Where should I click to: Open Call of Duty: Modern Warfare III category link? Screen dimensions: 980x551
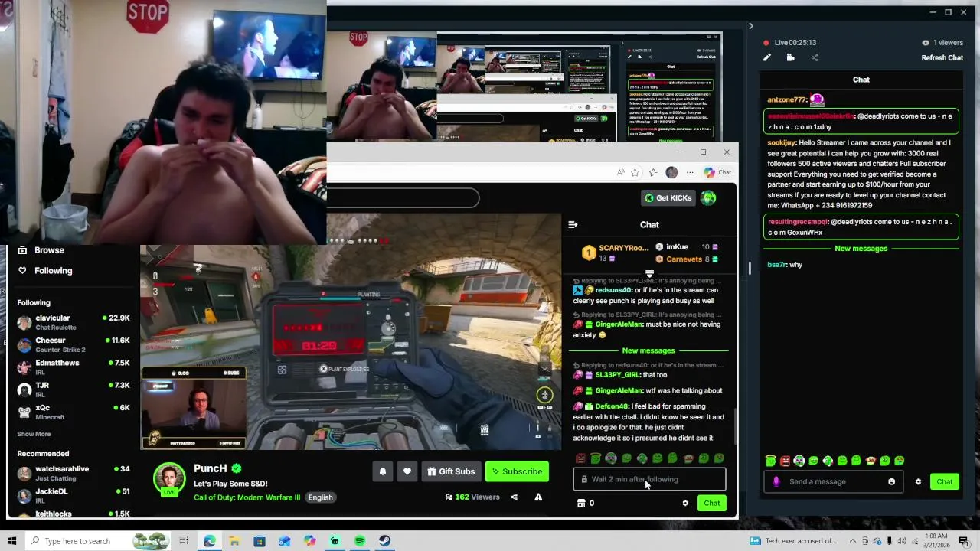pyautogui.click(x=247, y=497)
